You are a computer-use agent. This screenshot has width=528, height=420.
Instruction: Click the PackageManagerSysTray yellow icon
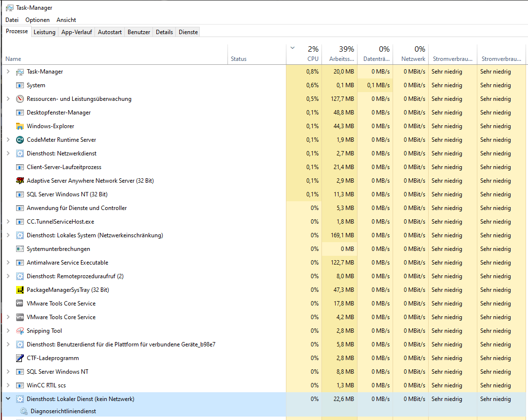pos(20,290)
